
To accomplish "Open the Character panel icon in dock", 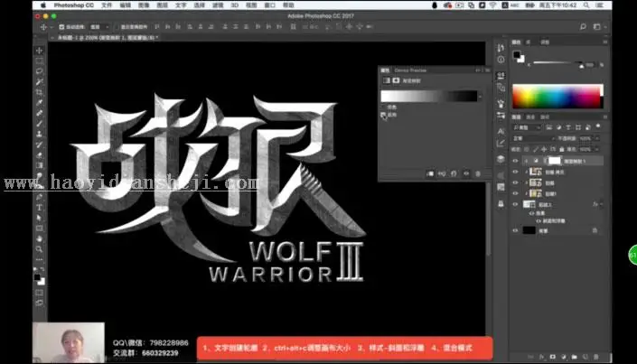I will coord(501,131).
